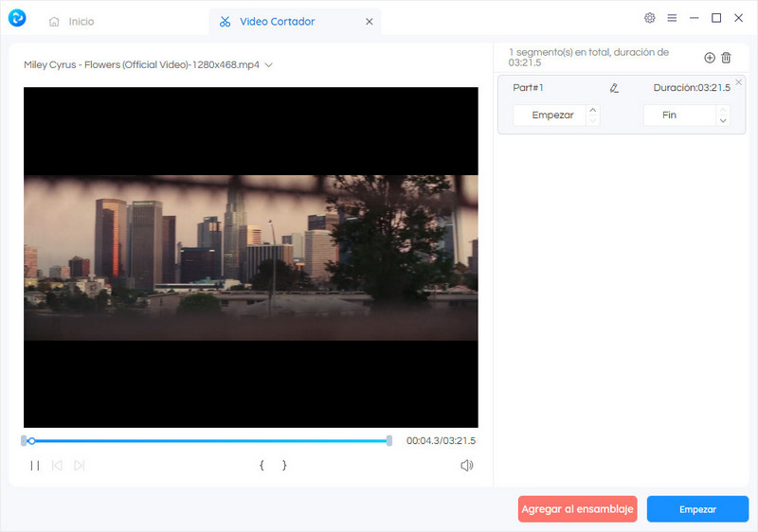This screenshot has height=532, width=758.
Task: Set segment end with right brace
Action: (x=284, y=466)
